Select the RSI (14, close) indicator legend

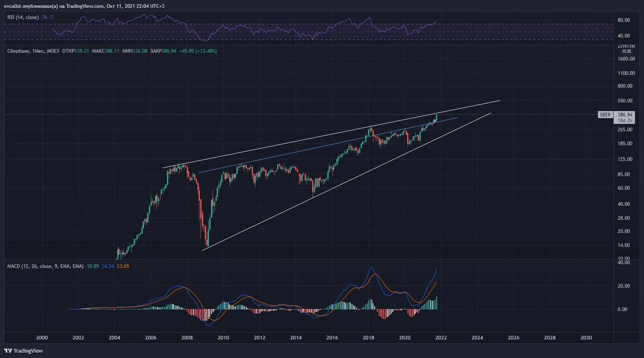coord(23,17)
